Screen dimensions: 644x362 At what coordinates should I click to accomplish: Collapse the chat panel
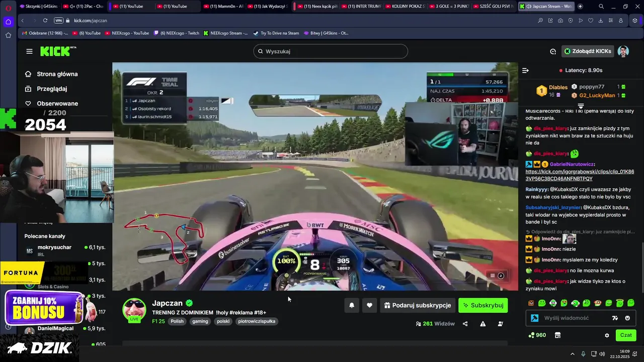(525, 70)
